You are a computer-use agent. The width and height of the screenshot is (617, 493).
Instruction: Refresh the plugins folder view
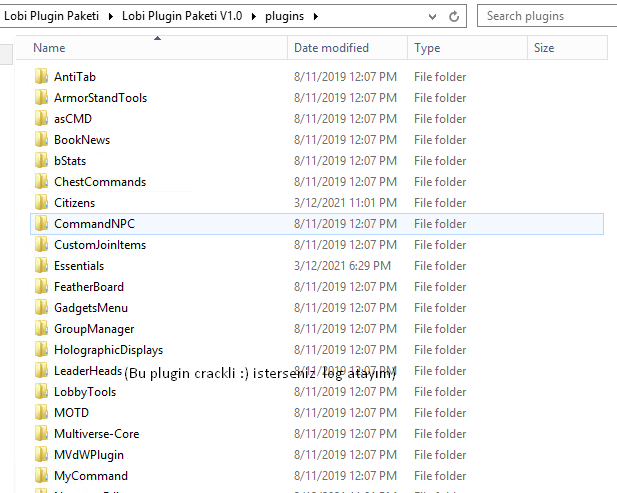(454, 16)
